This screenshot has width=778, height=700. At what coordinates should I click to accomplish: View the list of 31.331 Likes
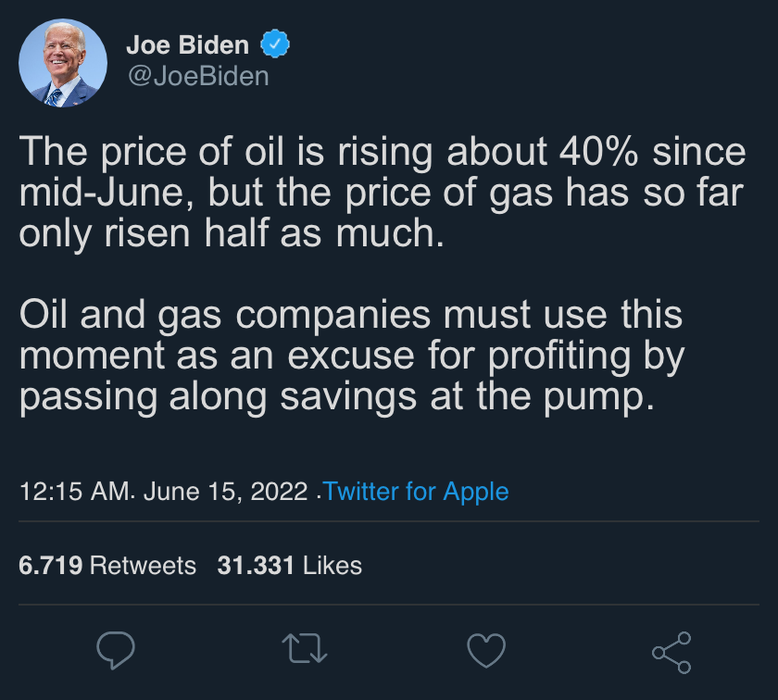click(x=289, y=565)
